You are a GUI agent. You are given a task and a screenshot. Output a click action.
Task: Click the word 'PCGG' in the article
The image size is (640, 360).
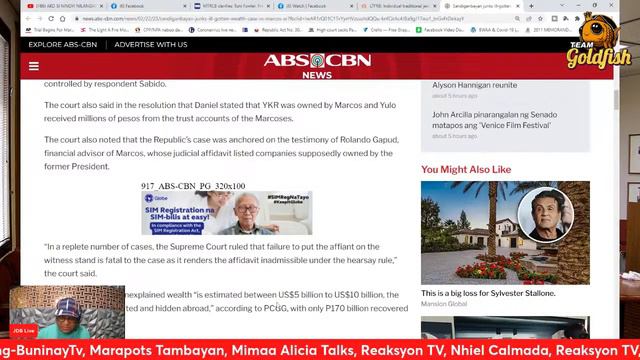point(276,308)
